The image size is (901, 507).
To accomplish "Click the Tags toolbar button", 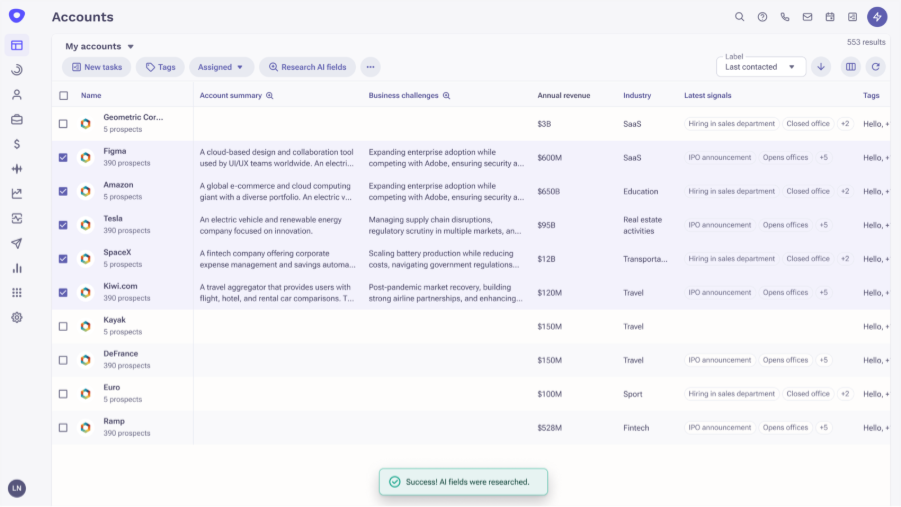I will coord(160,67).
